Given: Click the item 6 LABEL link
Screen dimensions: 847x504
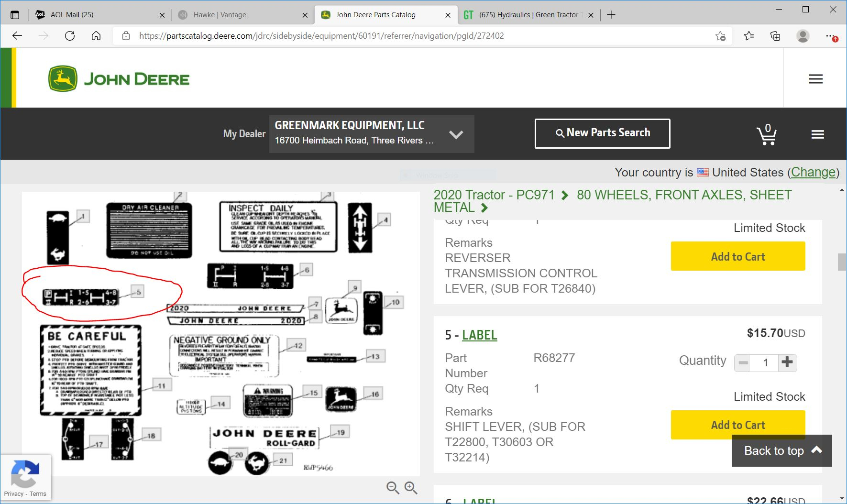Looking at the screenshot, I should pyautogui.click(x=479, y=500).
